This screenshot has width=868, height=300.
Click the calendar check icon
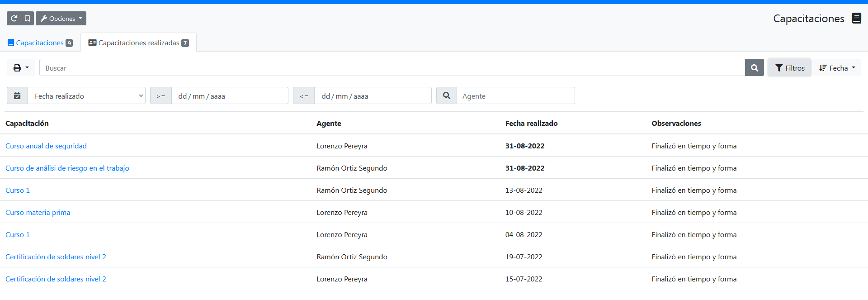pos(17,96)
